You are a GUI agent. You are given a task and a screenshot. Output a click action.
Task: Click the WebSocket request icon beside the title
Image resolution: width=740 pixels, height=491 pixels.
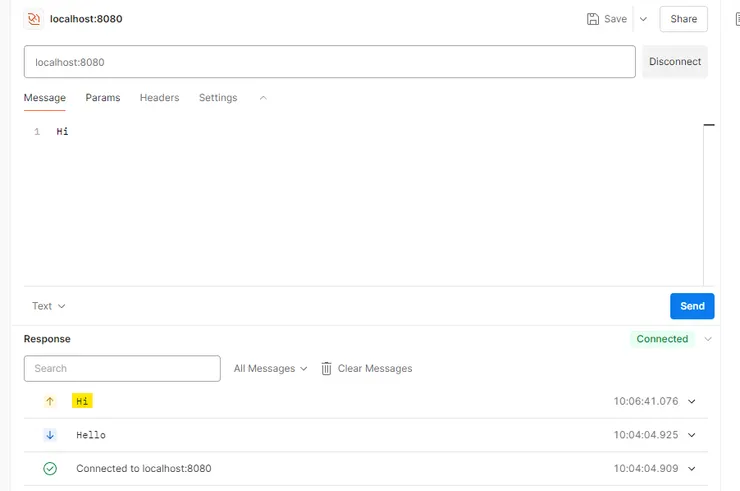pos(34,19)
